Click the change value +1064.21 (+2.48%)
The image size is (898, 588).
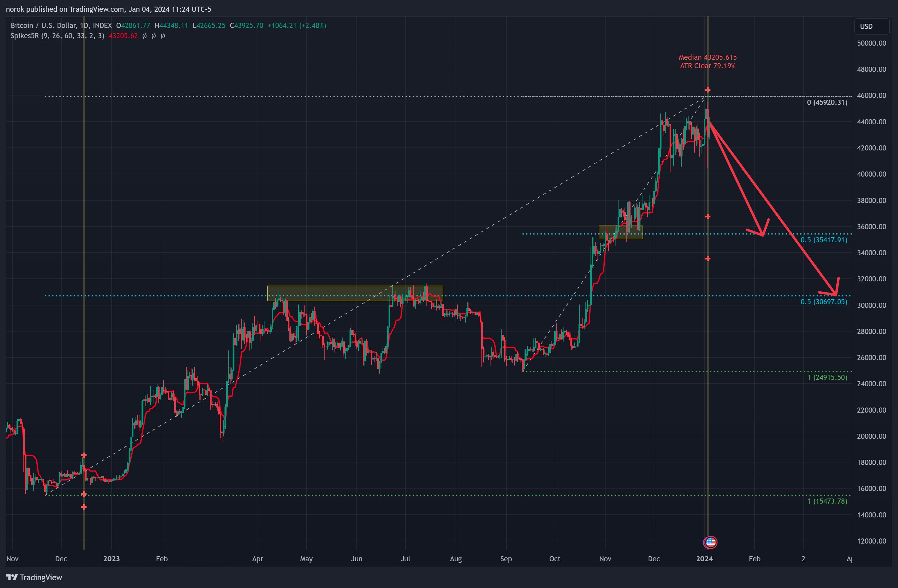297,25
